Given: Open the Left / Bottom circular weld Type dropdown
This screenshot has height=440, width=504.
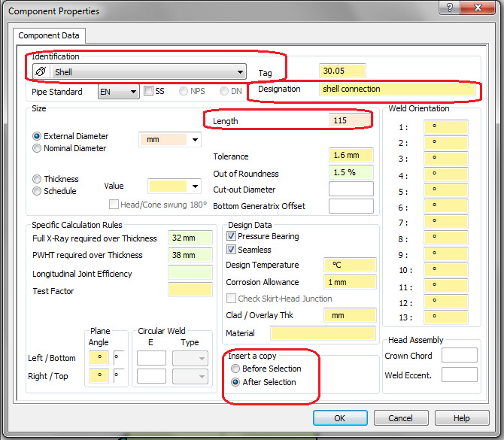Looking at the screenshot, I should pos(190,358).
